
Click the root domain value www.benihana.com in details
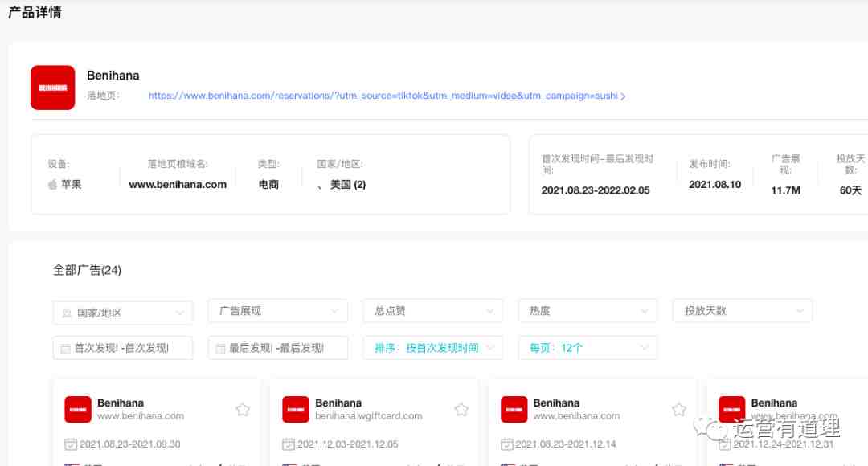point(178,184)
